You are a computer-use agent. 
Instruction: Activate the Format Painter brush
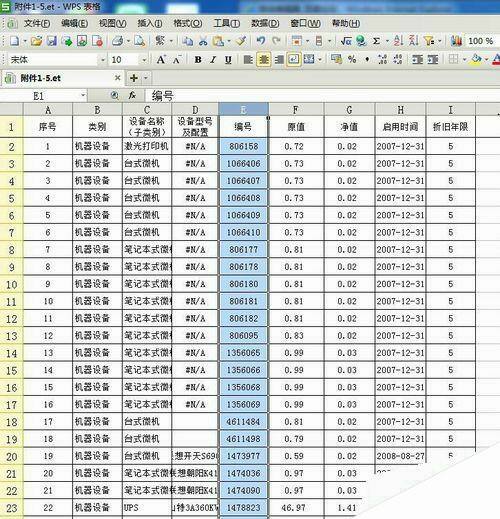[241, 41]
